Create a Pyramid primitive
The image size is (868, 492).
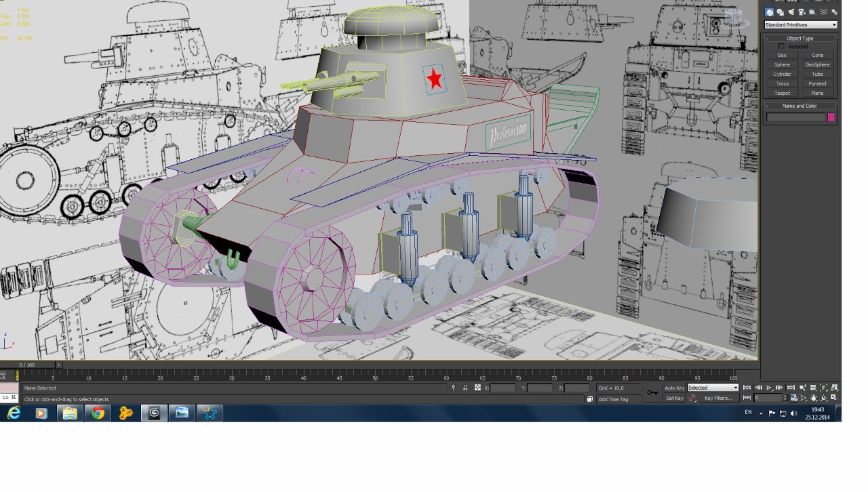pos(817,84)
